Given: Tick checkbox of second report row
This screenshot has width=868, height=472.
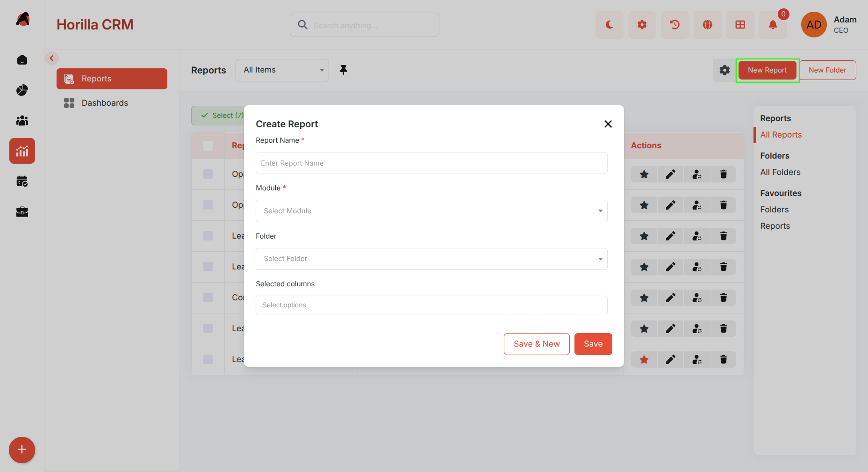Looking at the screenshot, I should [208, 205].
